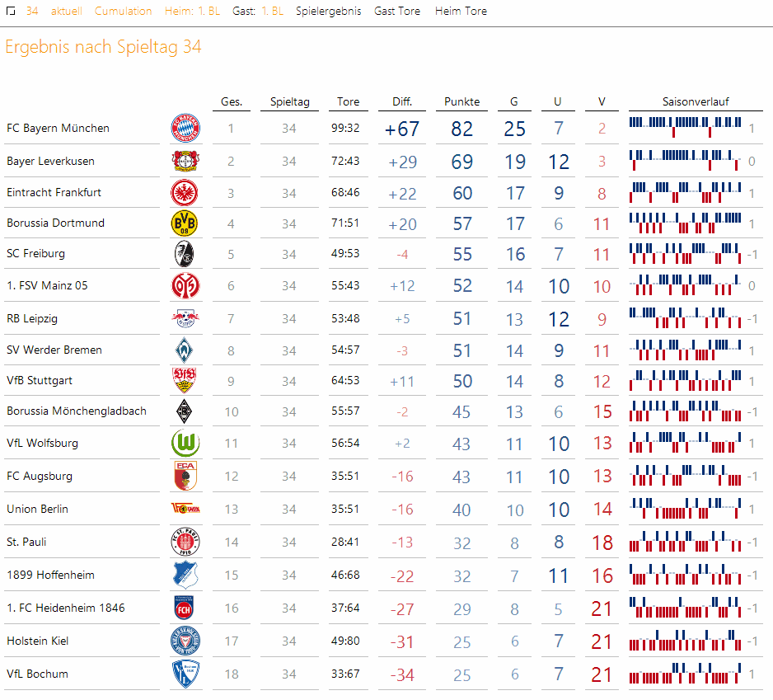The image size is (773, 700).
Task: Sort table by 'Punkte' column header
Action: [461, 102]
